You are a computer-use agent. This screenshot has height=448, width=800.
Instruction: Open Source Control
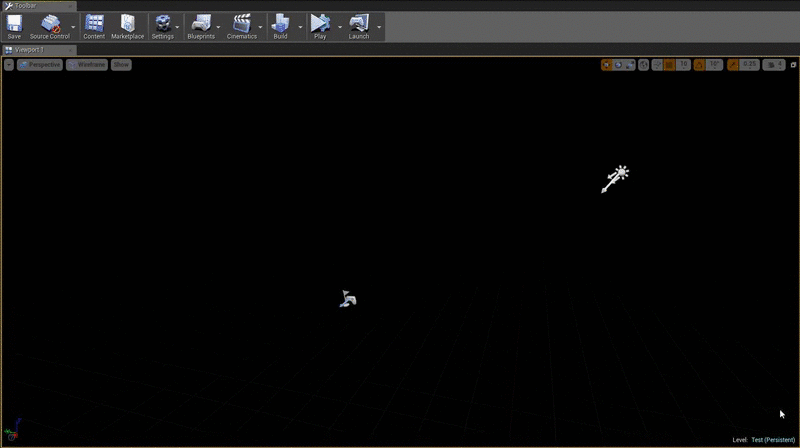pyautogui.click(x=49, y=27)
